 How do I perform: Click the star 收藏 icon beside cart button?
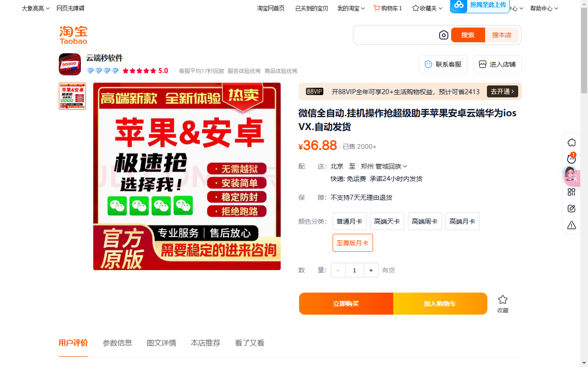(503, 299)
